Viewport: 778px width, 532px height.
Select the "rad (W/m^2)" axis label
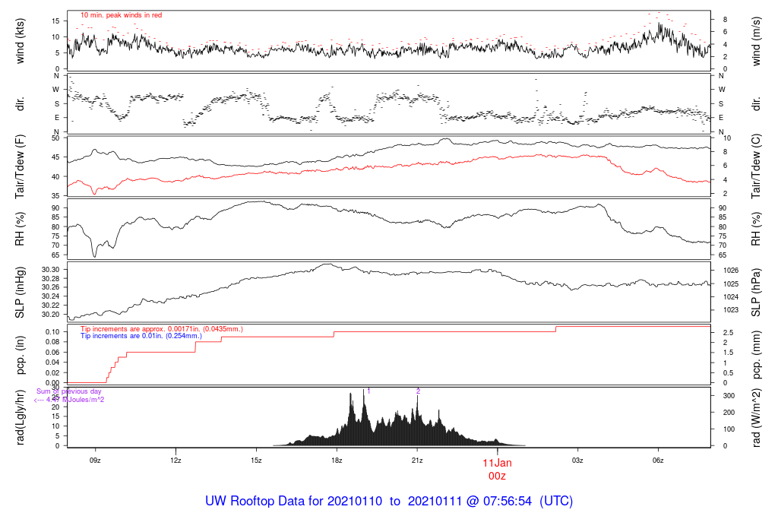coord(756,418)
